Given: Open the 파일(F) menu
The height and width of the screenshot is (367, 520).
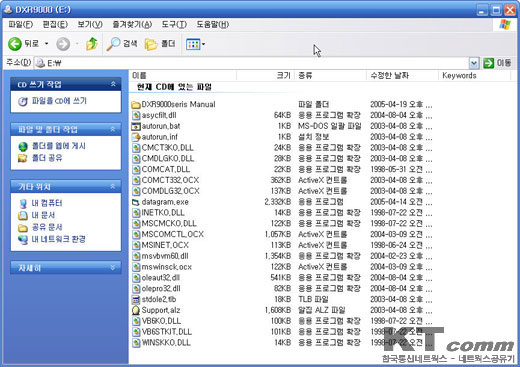Looking at the screenshot, I should [x=20, y=24].
